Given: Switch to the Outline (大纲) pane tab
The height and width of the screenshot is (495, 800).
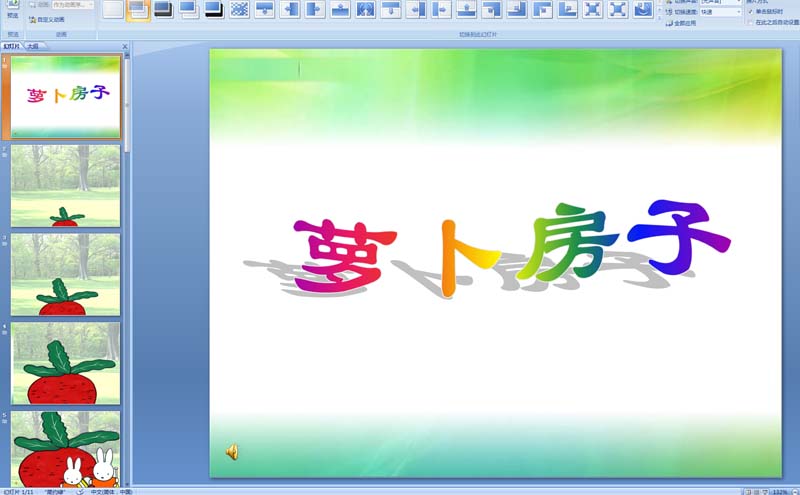Looking at the screenshot, I should 34,46.
